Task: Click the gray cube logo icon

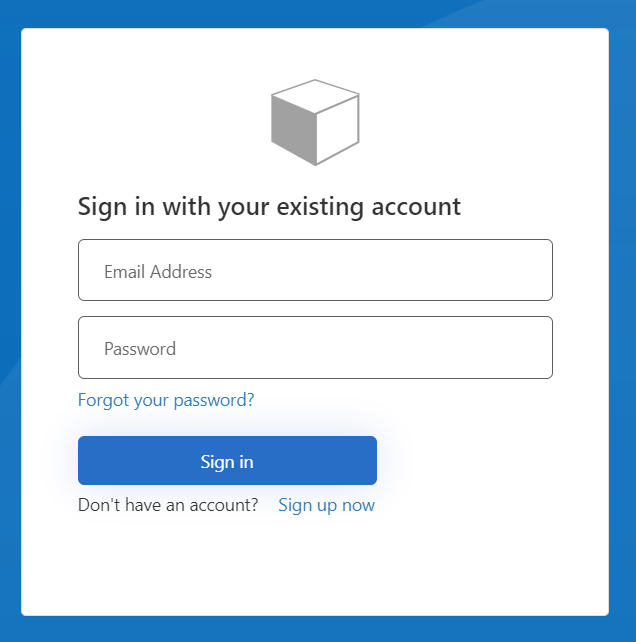Action: point(315,122)
